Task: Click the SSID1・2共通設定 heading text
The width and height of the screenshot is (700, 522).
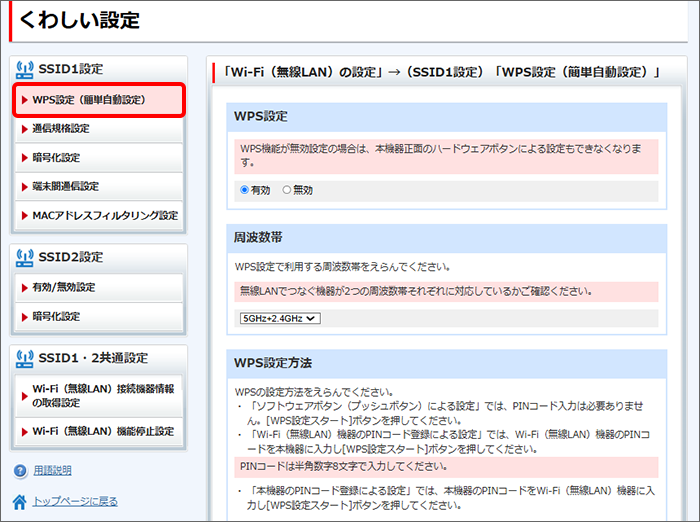Action: coord(93,358)
